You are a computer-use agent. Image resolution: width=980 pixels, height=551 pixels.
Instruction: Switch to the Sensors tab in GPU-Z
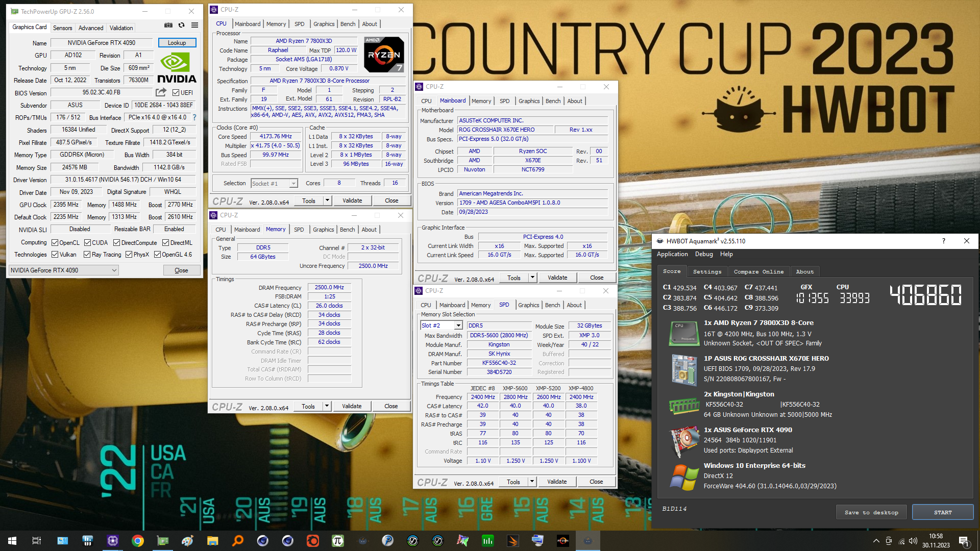pyautogui.click(x=62, y=28)
